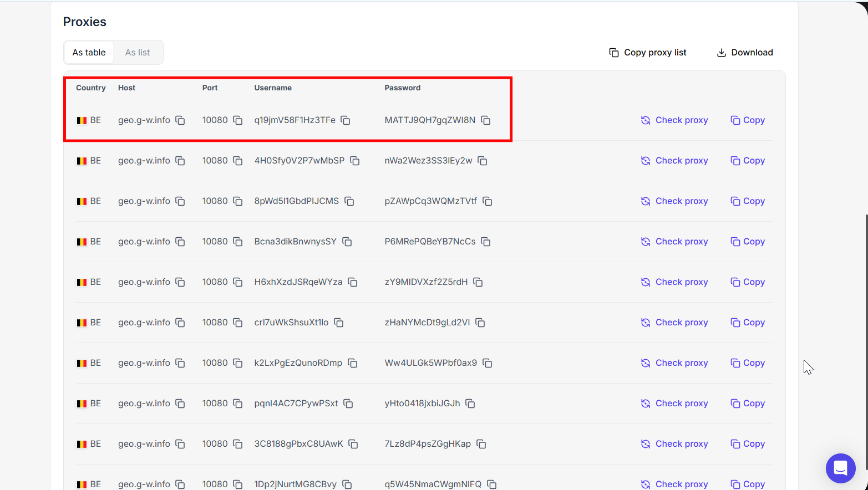
Task: Select the As table view tab
Action: tap(89, 53)
